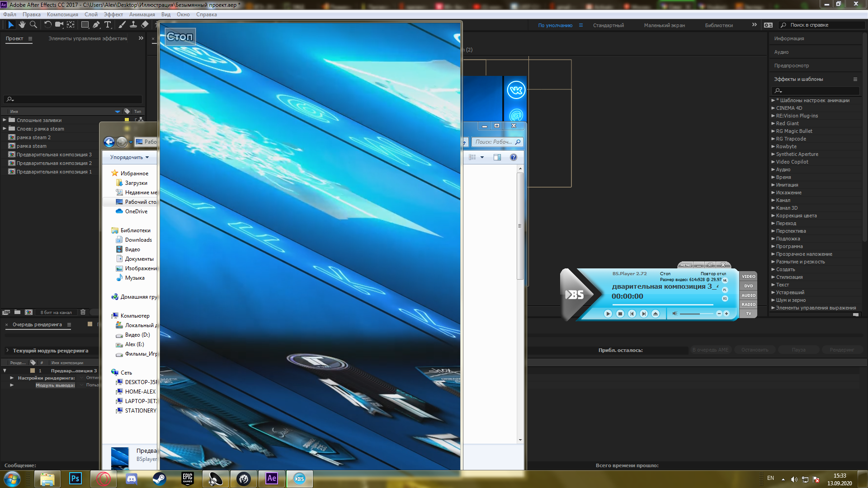Toggle the EQ equalizer button in BS.Player
Screen dimensions: 868x488
[725, 299]
